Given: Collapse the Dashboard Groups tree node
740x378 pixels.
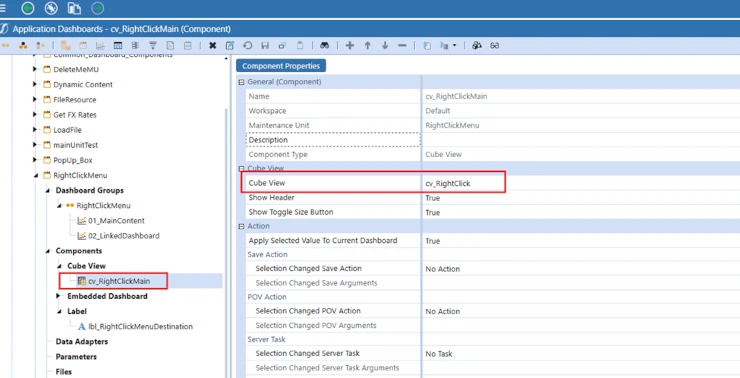Looking at the screenshot, I should 47,191.
